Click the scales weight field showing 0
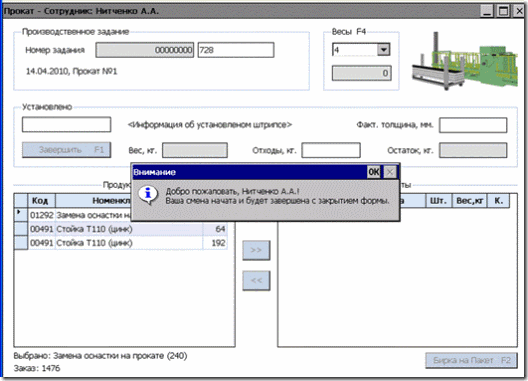 (x=361, y=73)
